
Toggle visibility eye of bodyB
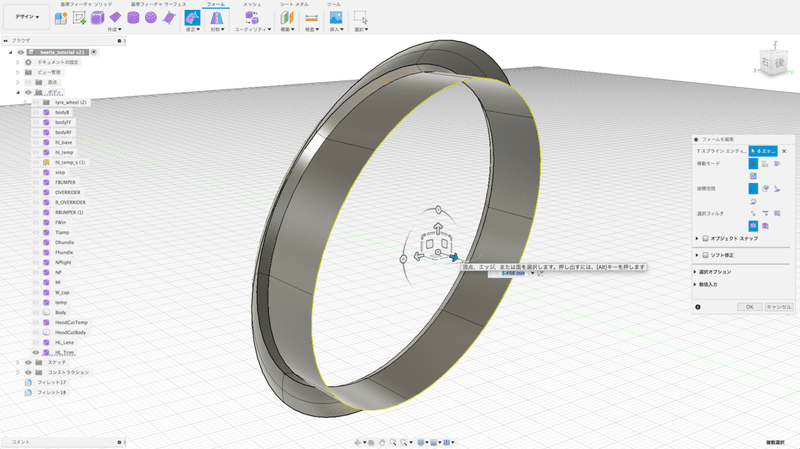click(x=36, y=112)
